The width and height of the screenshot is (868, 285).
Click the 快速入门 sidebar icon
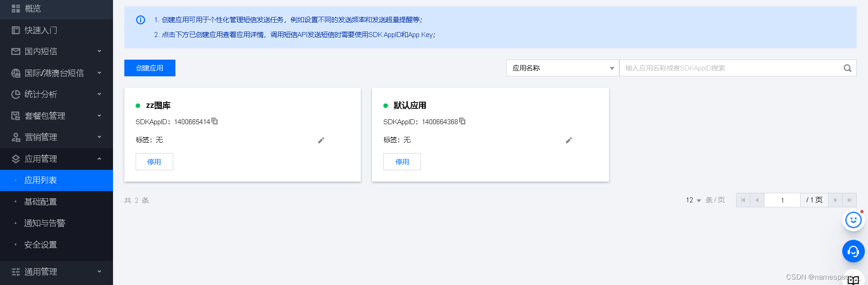(16, 30)
